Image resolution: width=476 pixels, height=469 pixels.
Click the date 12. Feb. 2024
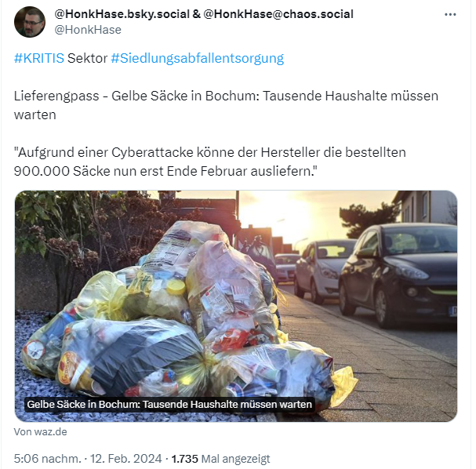coord(125,458)
